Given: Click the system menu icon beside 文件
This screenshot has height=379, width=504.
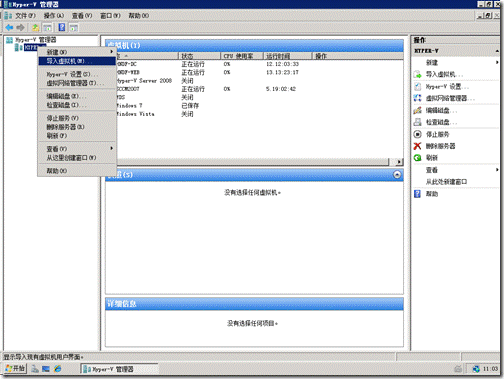Looking at the screenshot, I should click(8, 16).
